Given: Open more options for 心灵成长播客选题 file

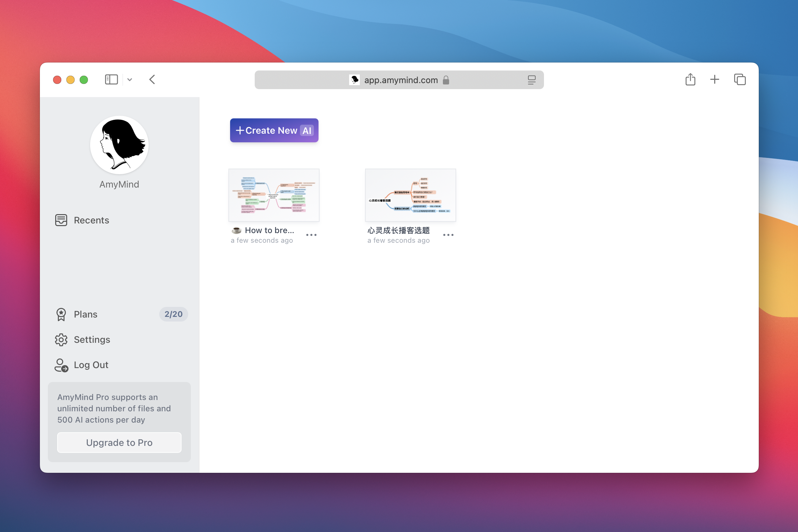Looking at the screenshot, I should [x=448, y=235].
